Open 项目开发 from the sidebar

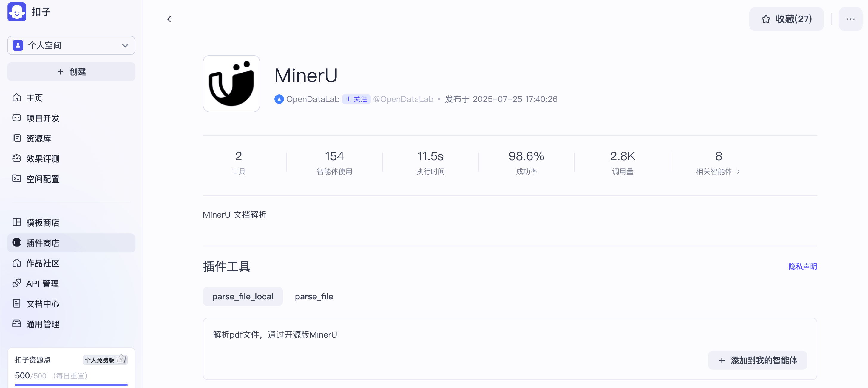(42, 118)
